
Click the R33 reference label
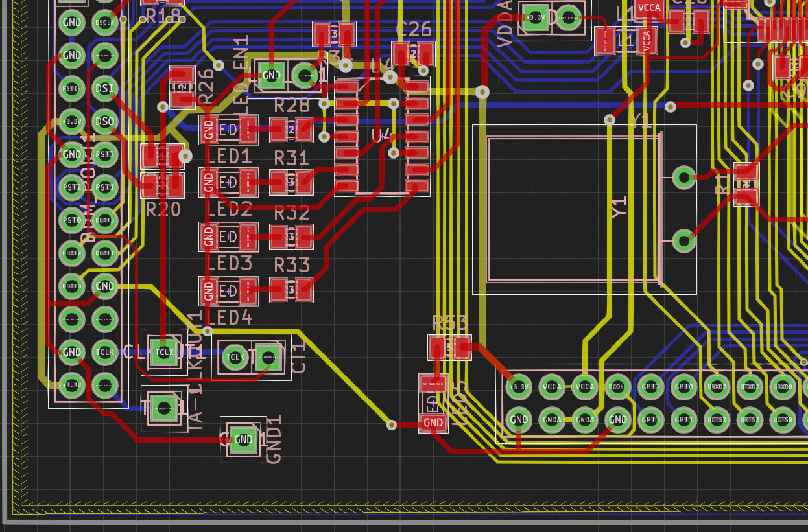pyautogui.click(x=292, y=265)
